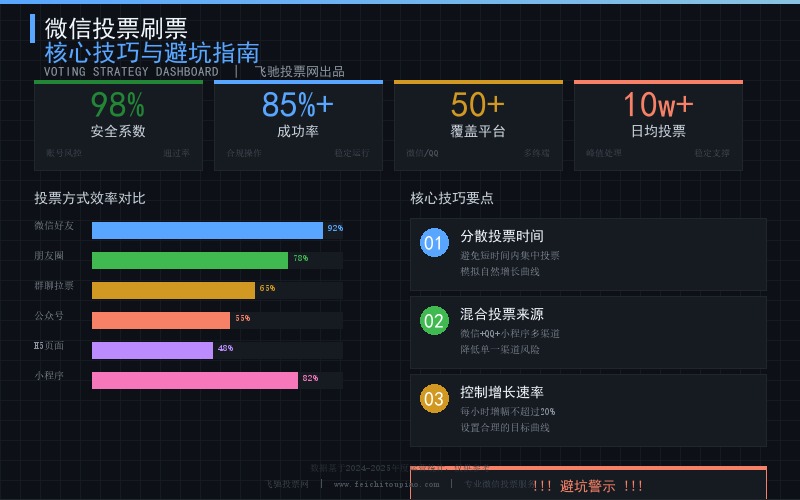800x500 pixels.
Task: Click the 65% value label
Action: (267, 288)
